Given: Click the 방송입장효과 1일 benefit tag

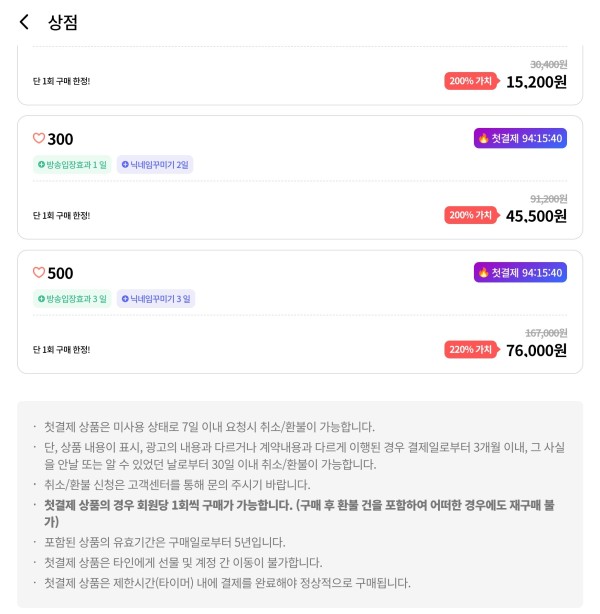Looking at the screenshot, I should 72,164.
